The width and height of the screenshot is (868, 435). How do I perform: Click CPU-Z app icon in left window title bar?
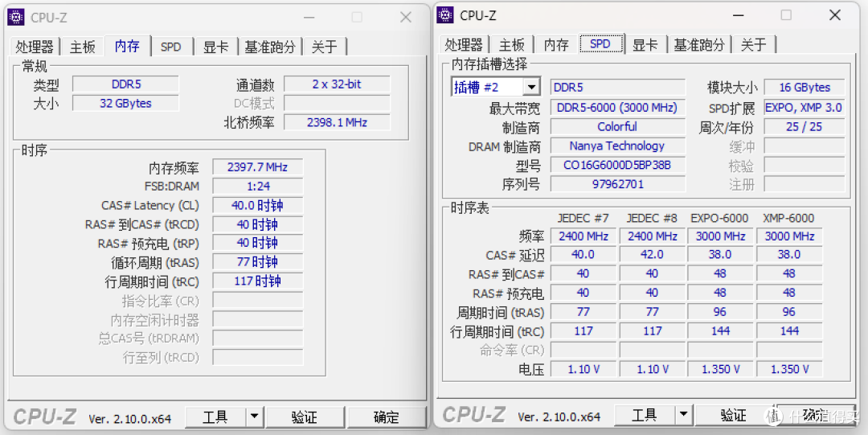coord(16,17)
